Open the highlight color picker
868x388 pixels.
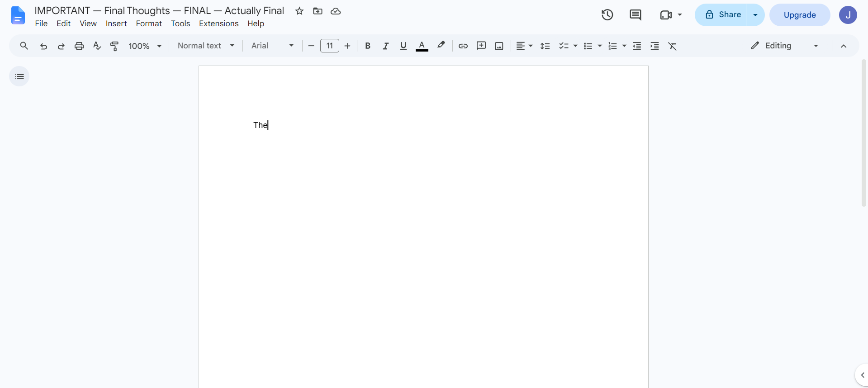[x=441, y=45]
